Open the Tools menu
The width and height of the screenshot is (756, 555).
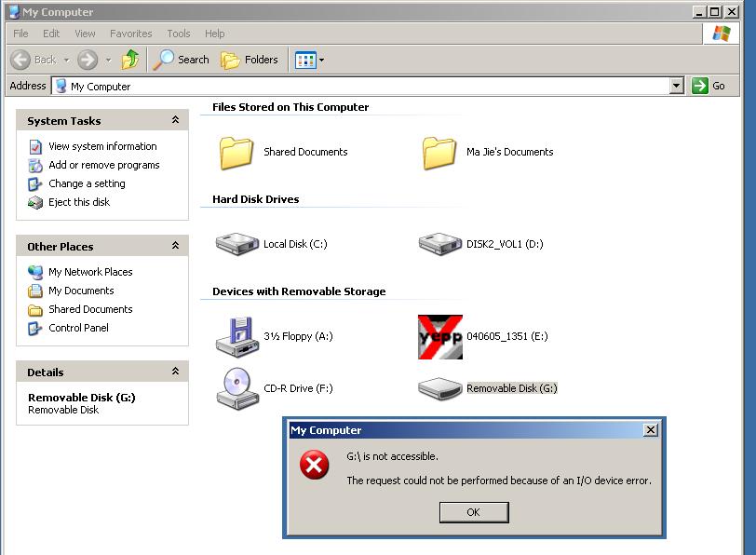pyautogui.click(x=179, y=34)
